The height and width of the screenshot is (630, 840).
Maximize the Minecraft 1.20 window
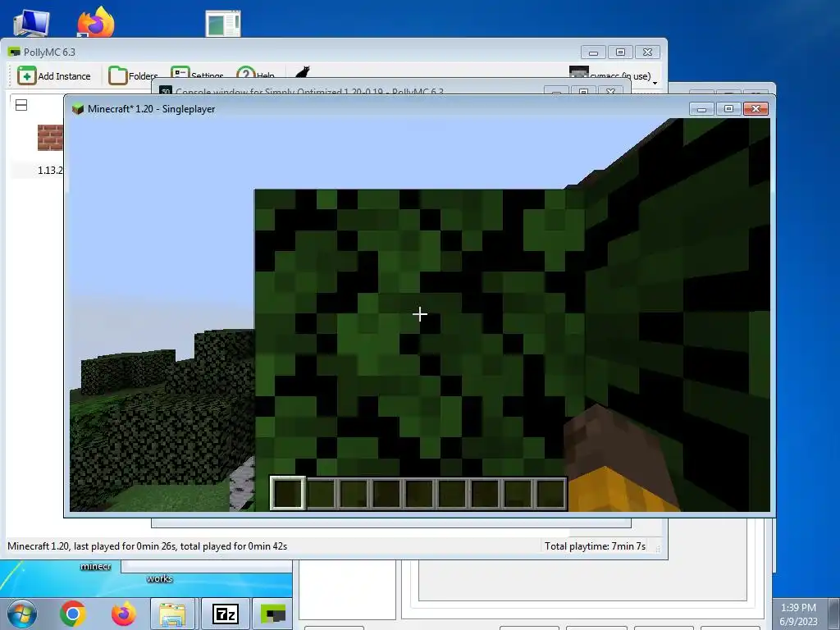728,109
